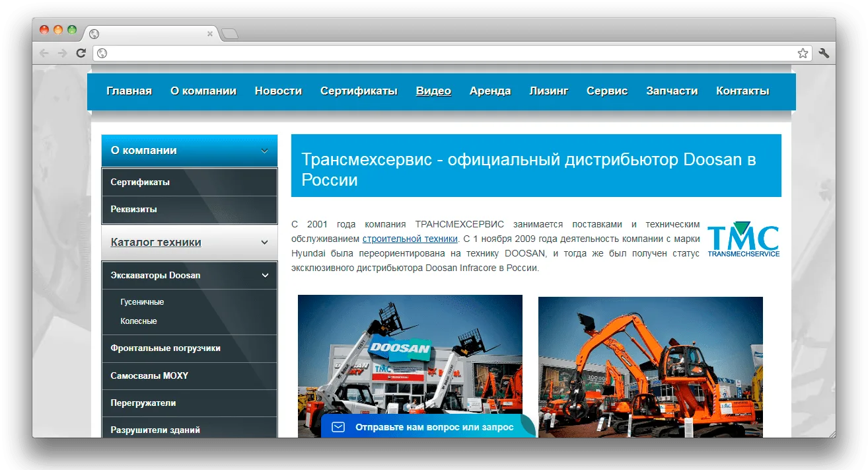The height and width of the screenshot is (470, 868).
Task: Follow the строительной техники link
Action: click(410, 239)
